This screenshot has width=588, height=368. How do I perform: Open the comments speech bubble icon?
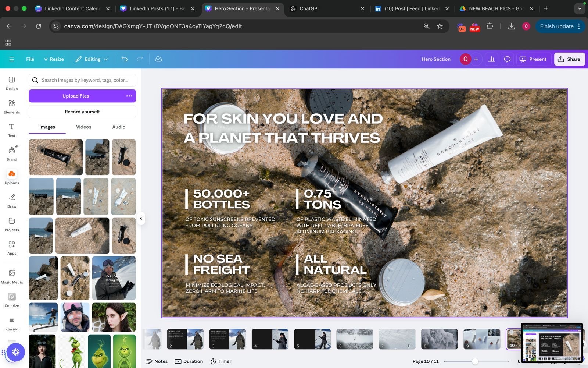point(507,59)
